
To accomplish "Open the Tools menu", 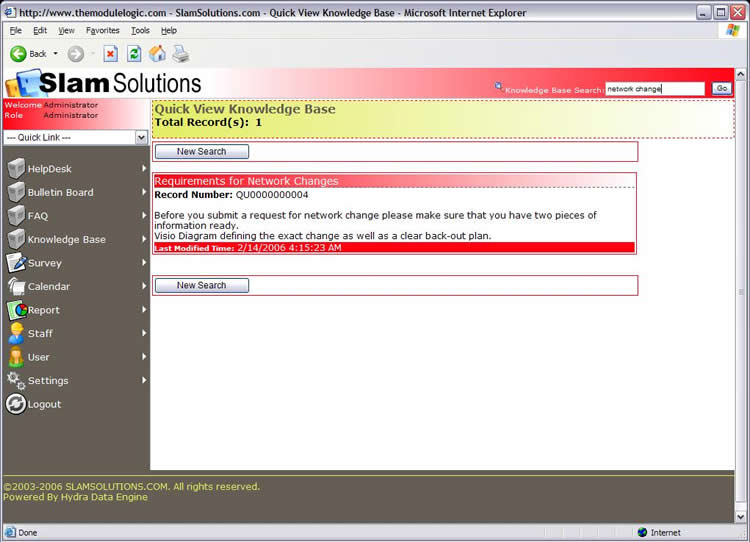I will [x=141, y=31].
